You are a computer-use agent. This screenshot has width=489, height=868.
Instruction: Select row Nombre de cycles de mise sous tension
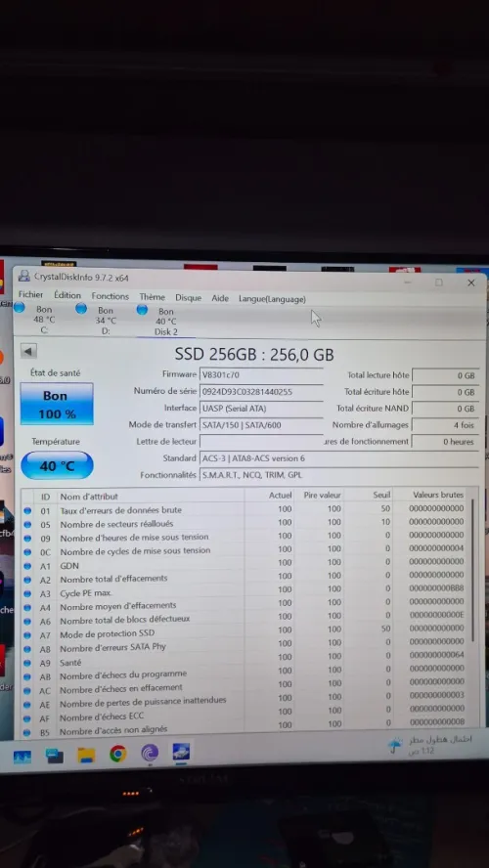(x=245, y=550)
